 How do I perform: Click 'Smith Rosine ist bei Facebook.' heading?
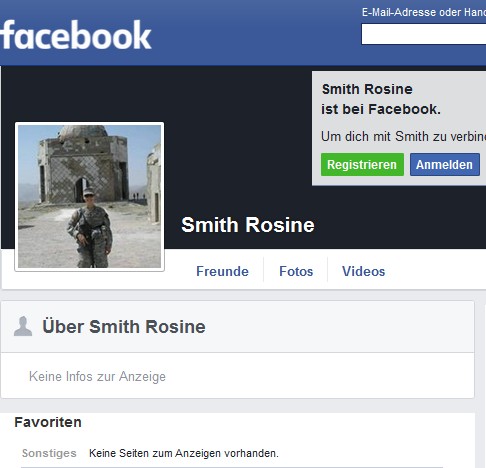pyautogui.click(x=381, y=99)
